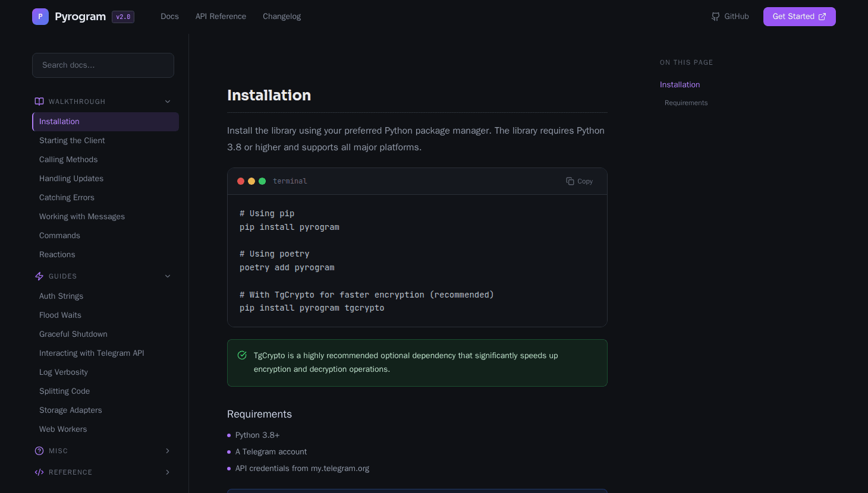Collapse the Walkthrough section
868x493 pixels.
tap(168, 101)
